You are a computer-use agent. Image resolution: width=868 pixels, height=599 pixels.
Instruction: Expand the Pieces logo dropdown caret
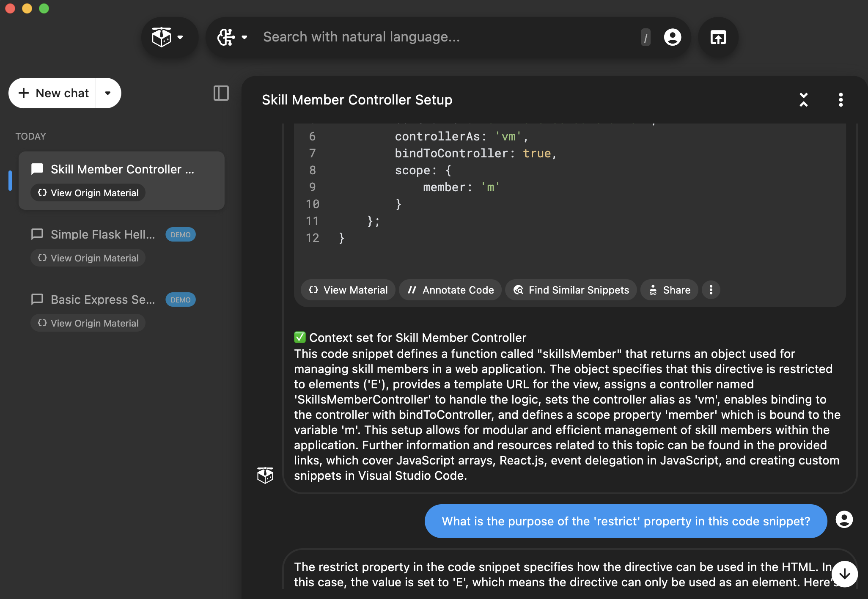point(180,37)
